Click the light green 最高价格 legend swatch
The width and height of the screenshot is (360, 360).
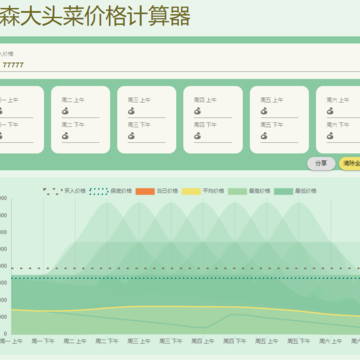click(x=238, y=191)
